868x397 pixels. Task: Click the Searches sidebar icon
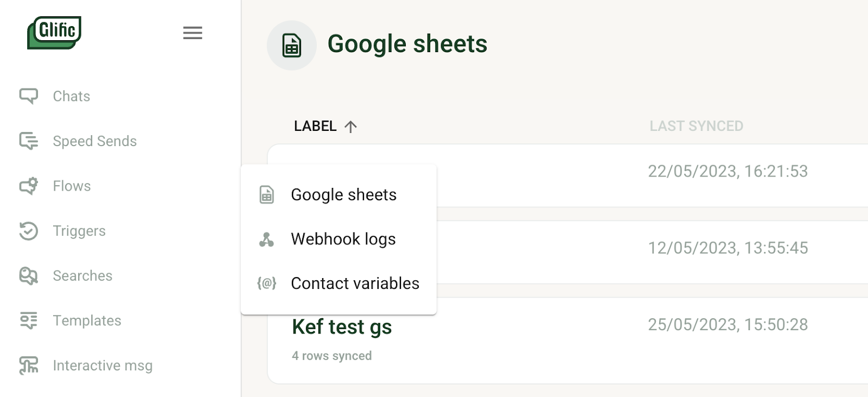coord(29,276)
